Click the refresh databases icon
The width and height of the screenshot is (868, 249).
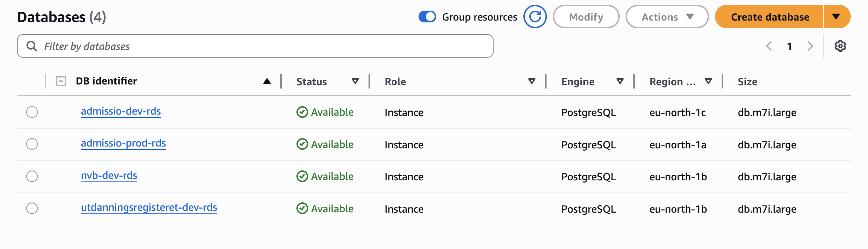pyautogui.click(x=535, y=17)
